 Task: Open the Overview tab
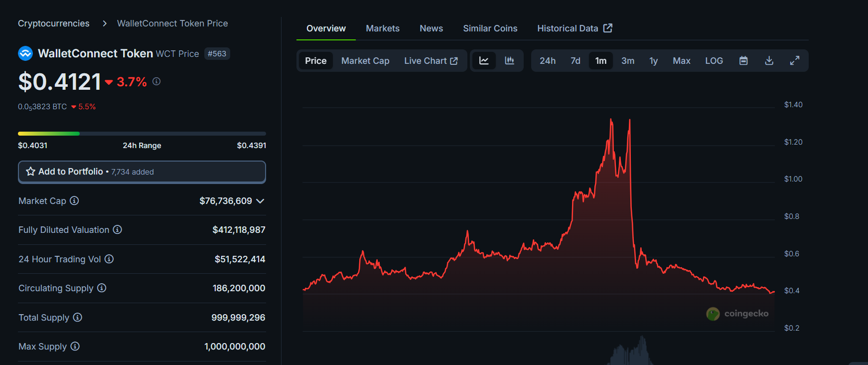click(326, 28)
